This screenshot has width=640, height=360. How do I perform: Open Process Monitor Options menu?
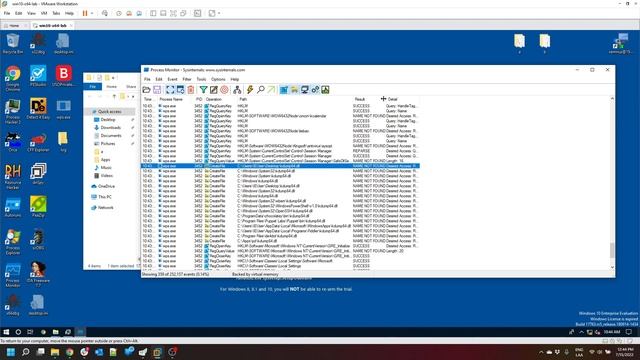pos(218,79)
